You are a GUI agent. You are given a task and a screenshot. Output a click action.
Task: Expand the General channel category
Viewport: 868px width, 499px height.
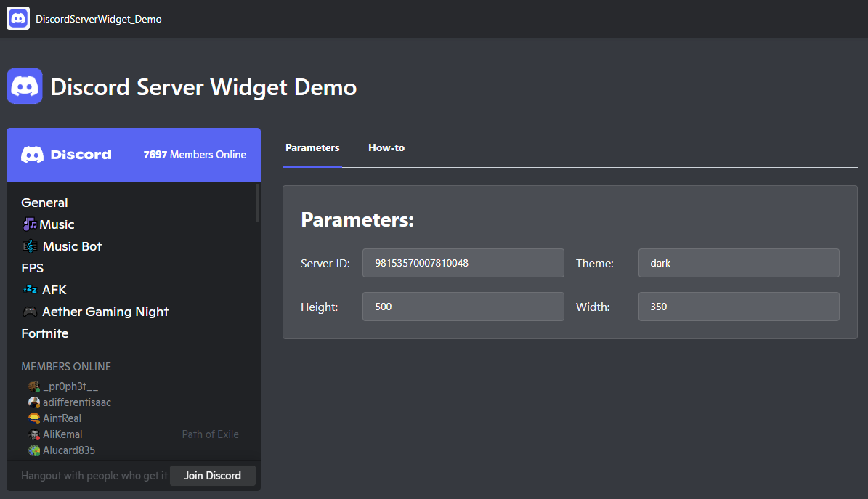point(44,202)
